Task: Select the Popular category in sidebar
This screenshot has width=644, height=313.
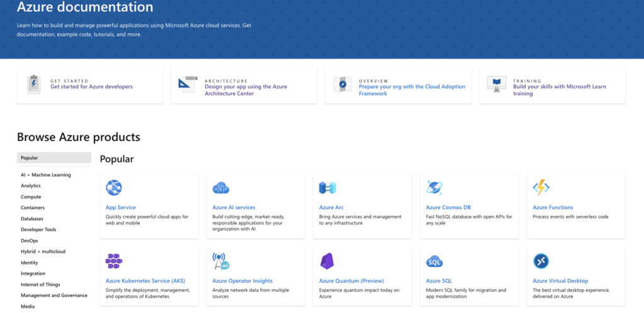Action: [54, 157]
